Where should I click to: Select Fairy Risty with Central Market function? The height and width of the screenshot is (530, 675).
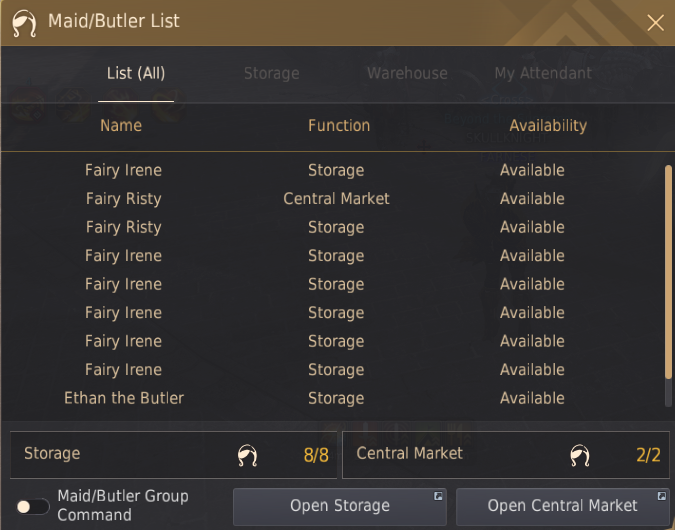[x=331, y=199]
